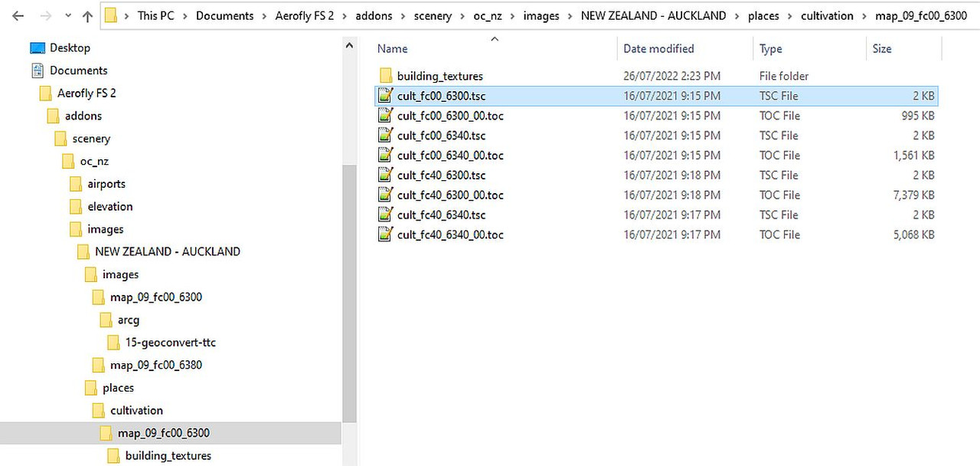Click the airports folder icon in tree
The height and width of the screenshot is (466, 980).
click(x=76, y=184)
